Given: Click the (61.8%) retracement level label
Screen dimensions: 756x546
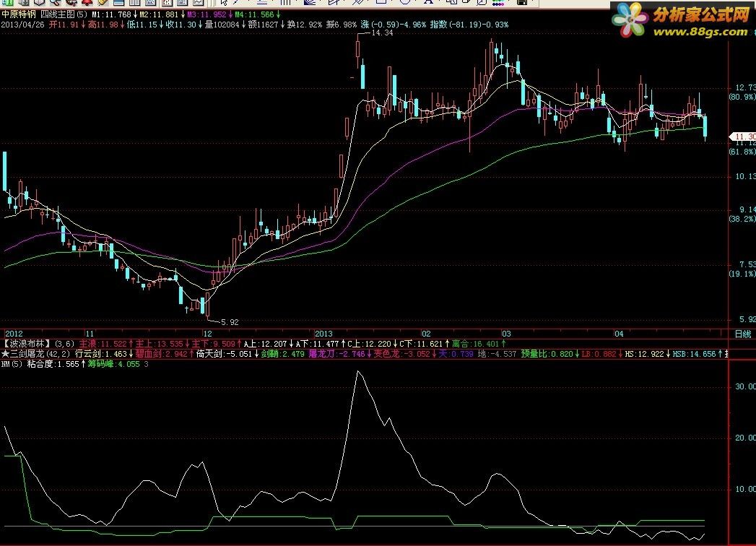Looking at the screenshot, I should [x=742, y=152].
